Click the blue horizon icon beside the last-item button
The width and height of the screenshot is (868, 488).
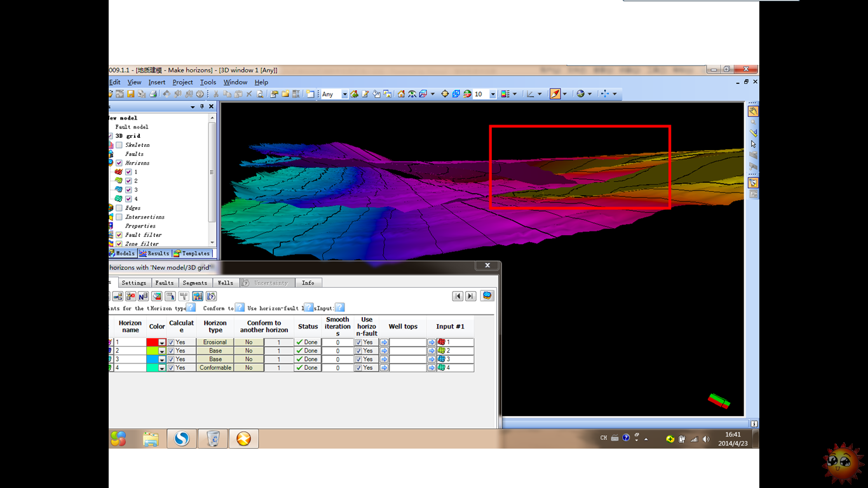[487, 295]
